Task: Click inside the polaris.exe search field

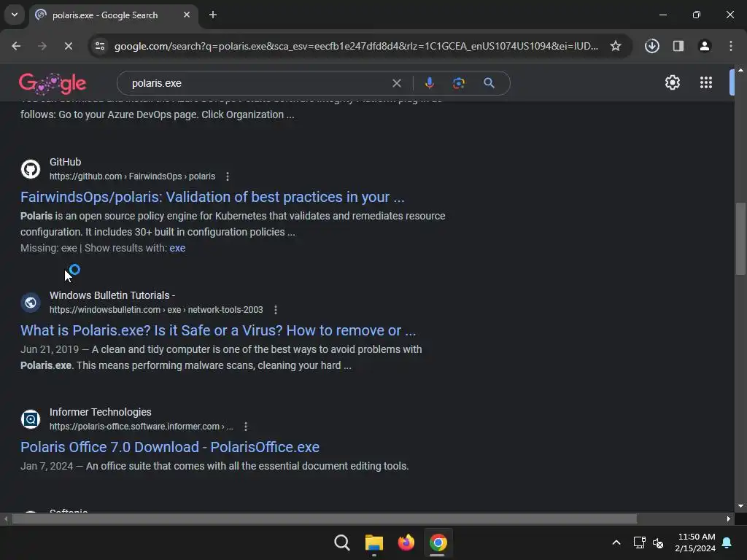Action: click(258, 83)
